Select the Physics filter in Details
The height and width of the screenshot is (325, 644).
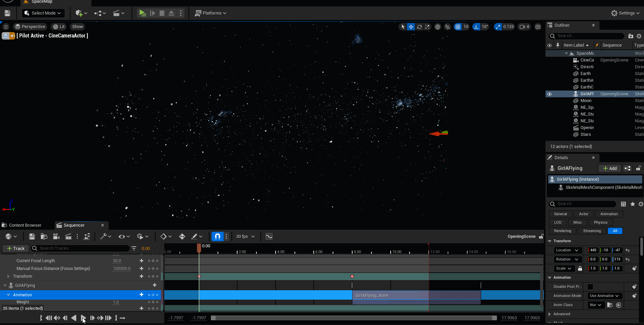600,222
